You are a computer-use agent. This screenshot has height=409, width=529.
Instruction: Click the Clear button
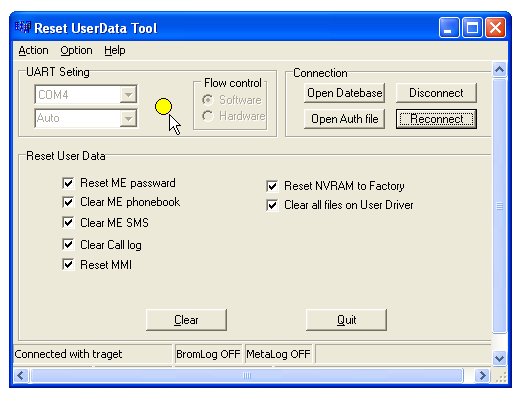pos(186,320)
